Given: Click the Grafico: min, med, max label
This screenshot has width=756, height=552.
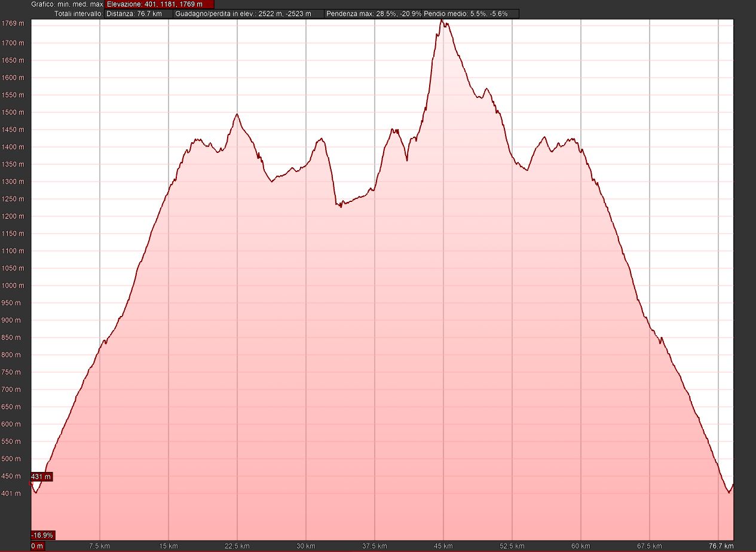Looking at the screenshot, I should (x=67, y=4).
